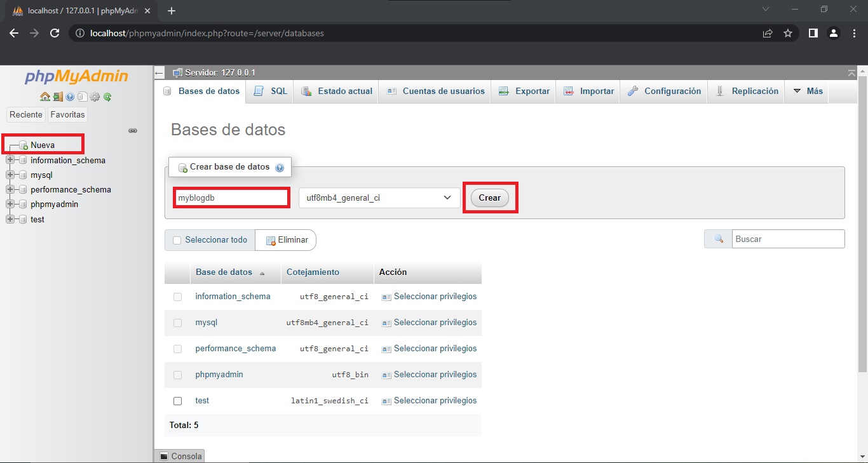The image size is (868, 463).
Task: Open the MySQL documentation pages icon
Action: click(82, 97)
